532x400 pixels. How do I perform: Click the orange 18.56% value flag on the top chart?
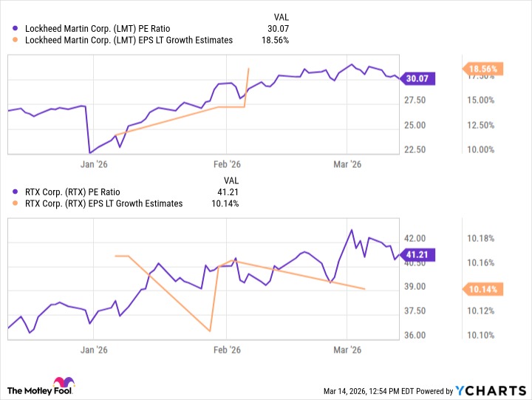482,69
